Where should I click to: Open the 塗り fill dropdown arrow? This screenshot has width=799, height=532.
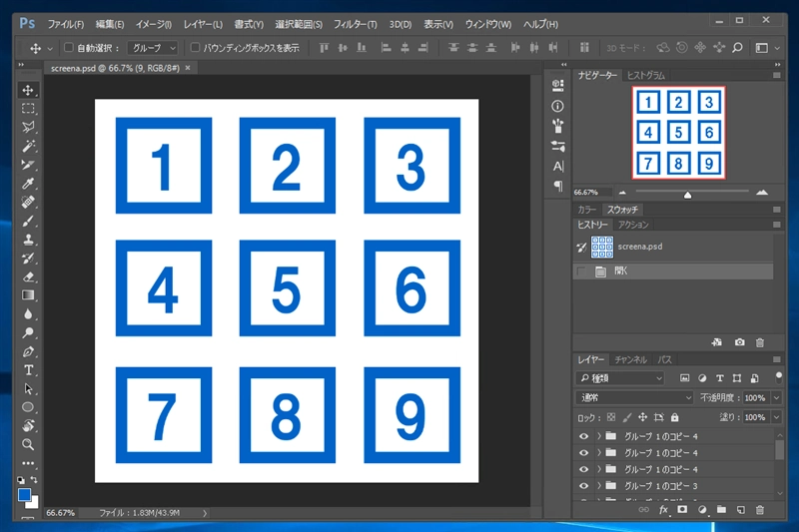pyautogui.click(x=777, y=417)
